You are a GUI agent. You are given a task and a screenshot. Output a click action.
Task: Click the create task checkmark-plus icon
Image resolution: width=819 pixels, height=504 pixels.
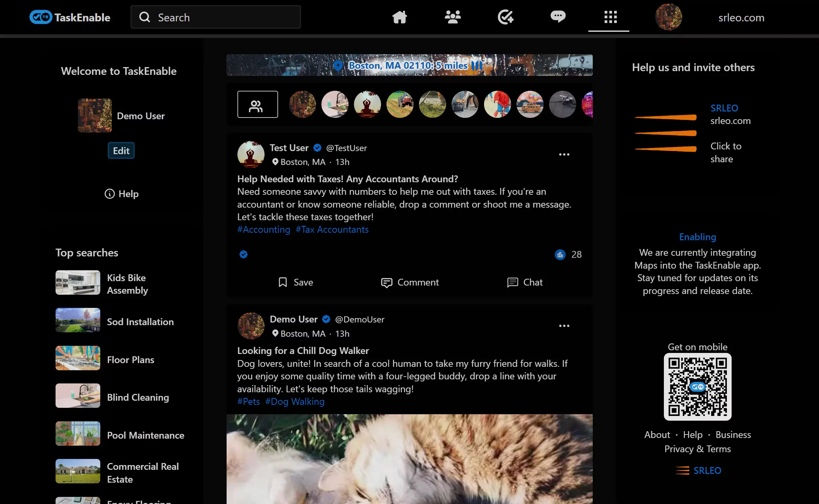[x=505, y=17]
